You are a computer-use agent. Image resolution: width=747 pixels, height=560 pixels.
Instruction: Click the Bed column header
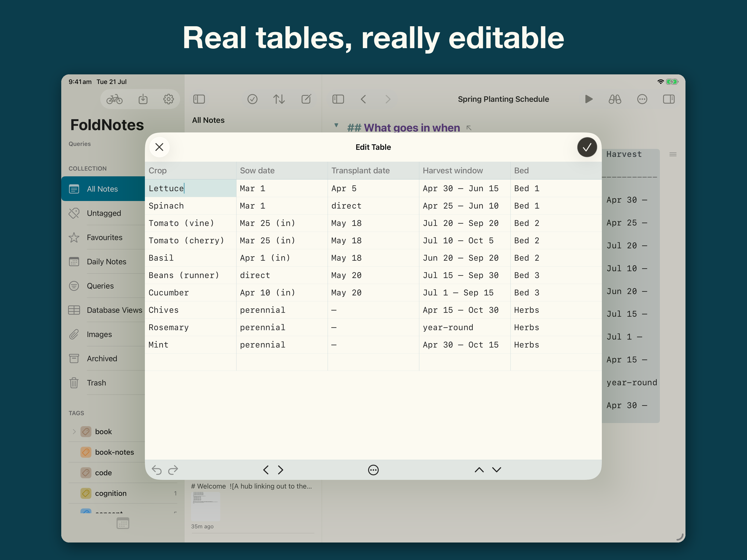click(x=556, y=171)
